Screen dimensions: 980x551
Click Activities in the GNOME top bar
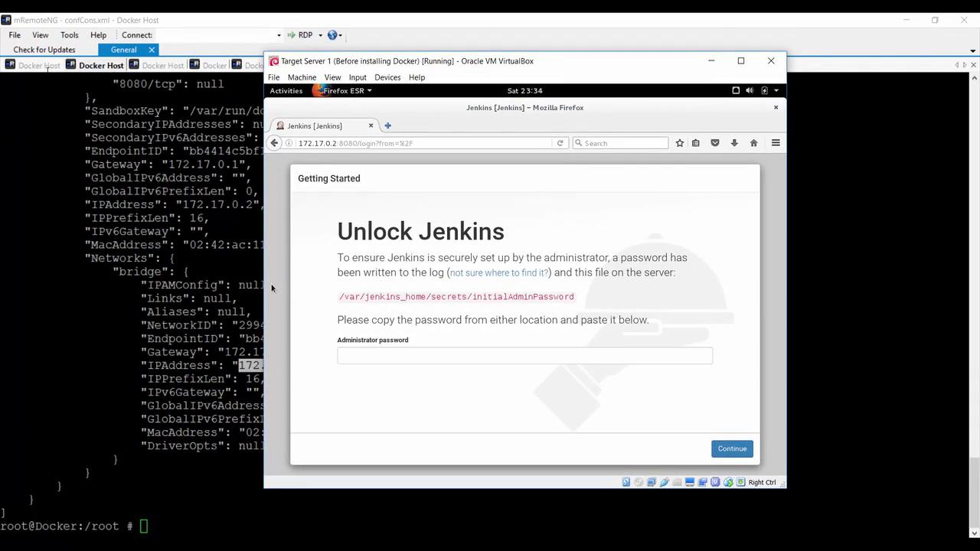[286, 91]
